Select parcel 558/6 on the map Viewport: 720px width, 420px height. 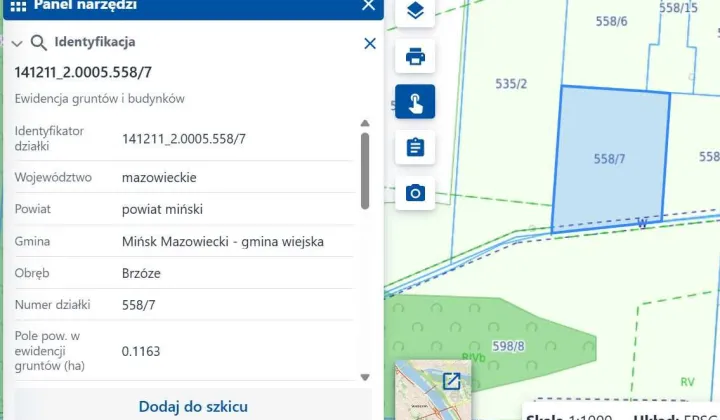pos(611,21)
